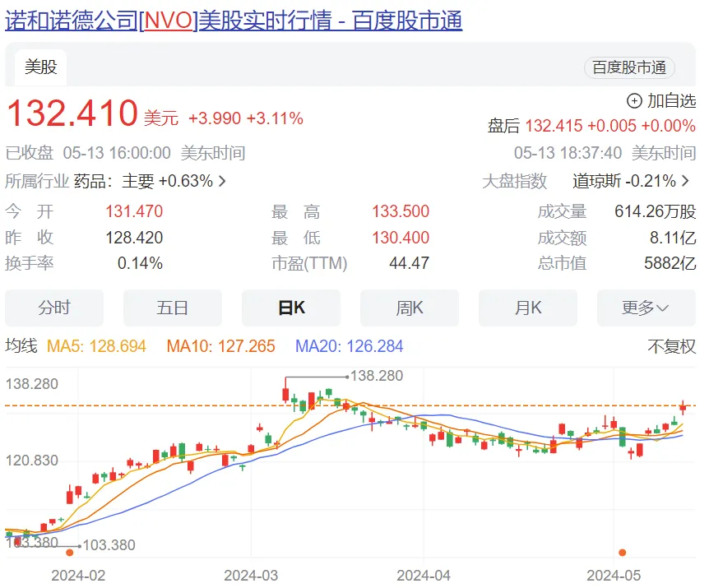Toggle the MA10 moving average label
The height and width of the screenshot is (588, 709).
pos(220,346)
